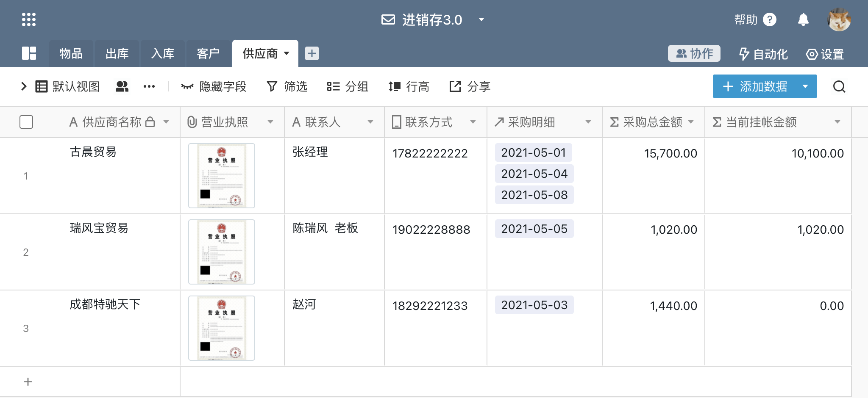
Task: Open 瑞风宝贸易 business license thumbnail
Action: [x=222, y=252]
